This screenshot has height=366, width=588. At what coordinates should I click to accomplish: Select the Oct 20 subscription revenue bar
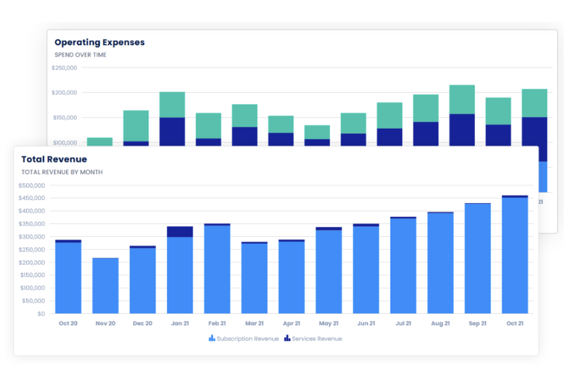[68, 278]
